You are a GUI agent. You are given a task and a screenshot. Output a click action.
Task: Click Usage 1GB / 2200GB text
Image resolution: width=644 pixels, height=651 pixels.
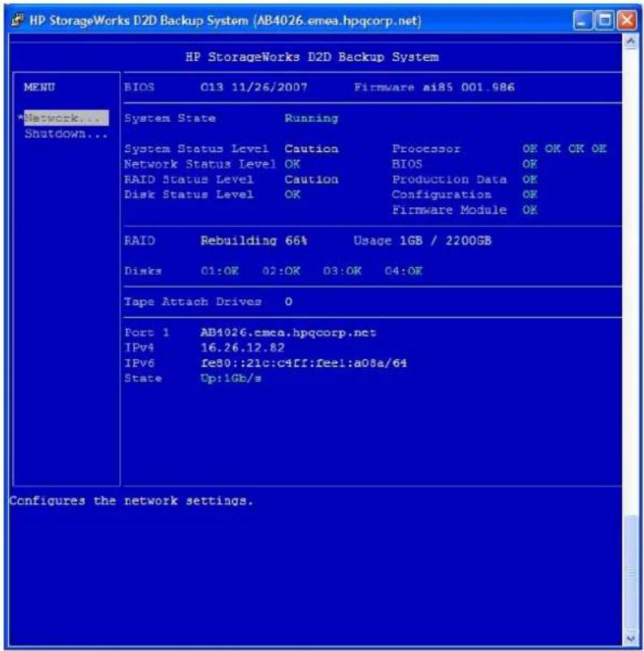coord(422,241)
